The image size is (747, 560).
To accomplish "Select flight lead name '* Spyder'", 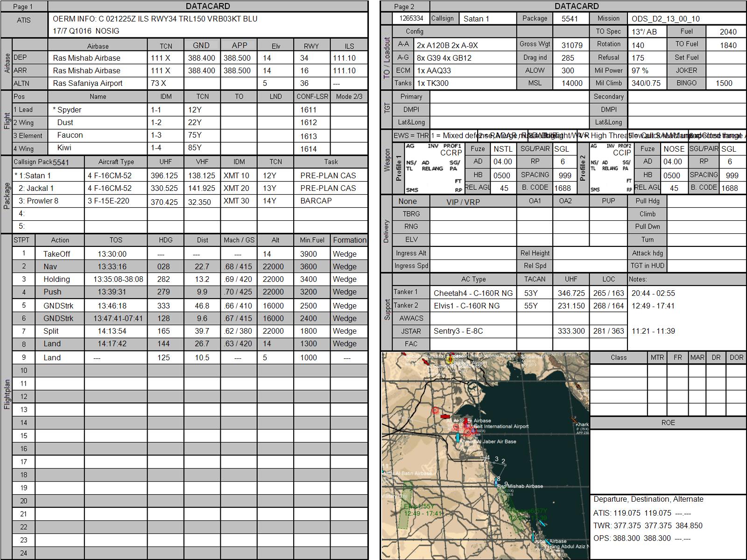I will [x=67, y=110].
